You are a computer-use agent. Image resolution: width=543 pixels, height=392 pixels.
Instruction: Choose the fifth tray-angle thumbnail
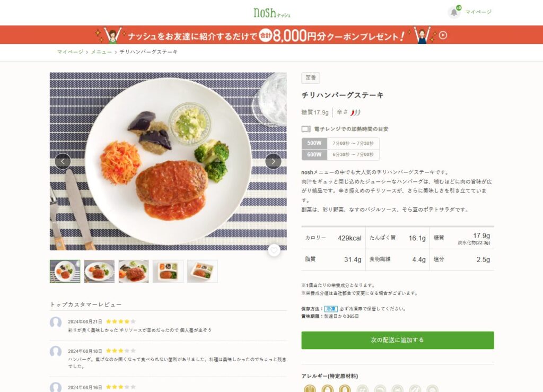click(202, 271)
